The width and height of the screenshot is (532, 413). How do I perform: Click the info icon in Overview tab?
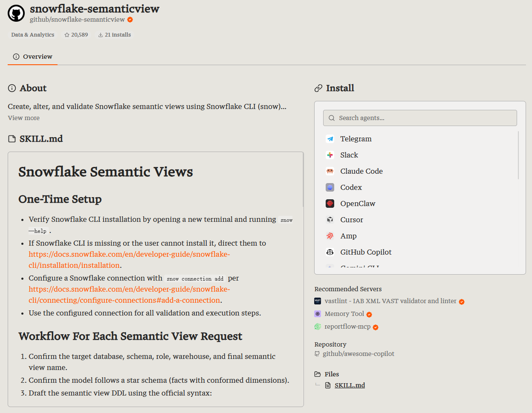click(16, 57)
